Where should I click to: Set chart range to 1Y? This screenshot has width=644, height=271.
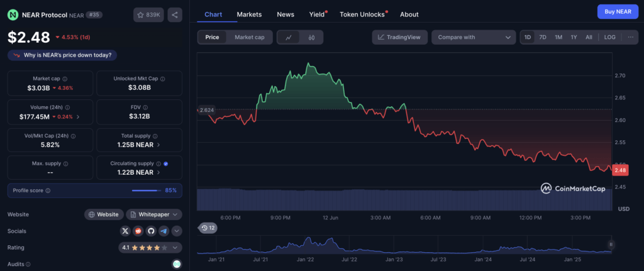(574, 37)
